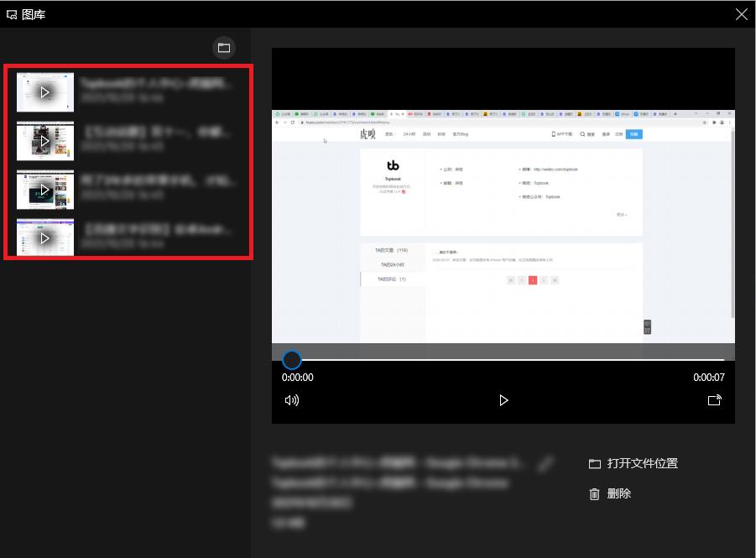Screen dimensions: 756x558
Task: Click the trash icon next to 删除
Action: [x=596, y=493]
